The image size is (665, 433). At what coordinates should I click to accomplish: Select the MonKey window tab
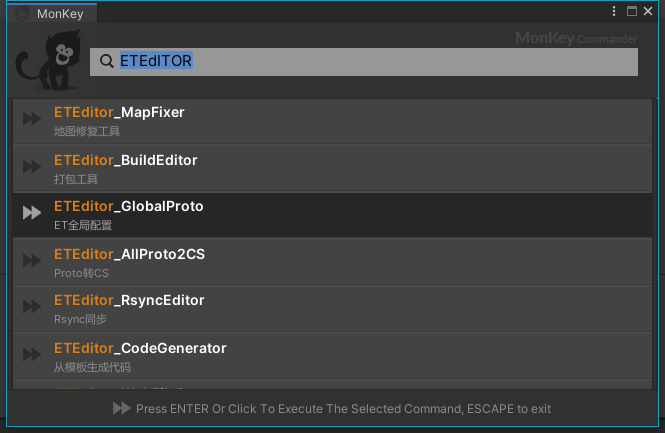tap(52, 13)
